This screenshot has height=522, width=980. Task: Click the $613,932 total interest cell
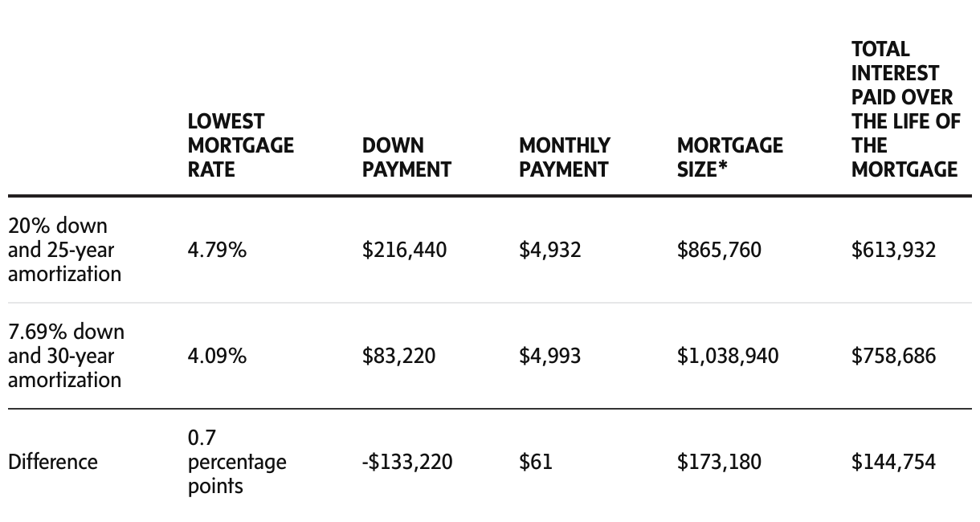[x=893, y=250]
